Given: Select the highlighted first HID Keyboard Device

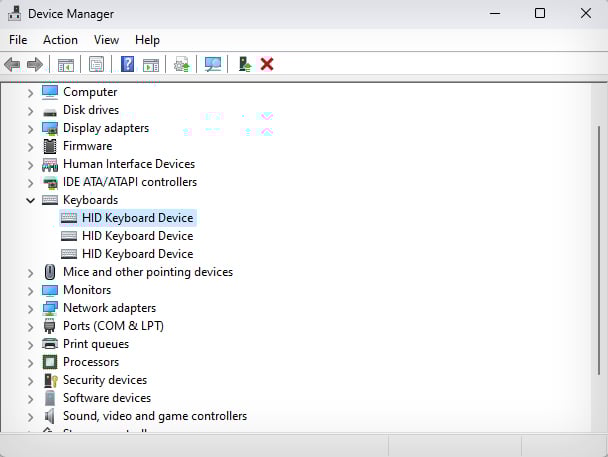Looking at the screenshot, I should point(128,218).
